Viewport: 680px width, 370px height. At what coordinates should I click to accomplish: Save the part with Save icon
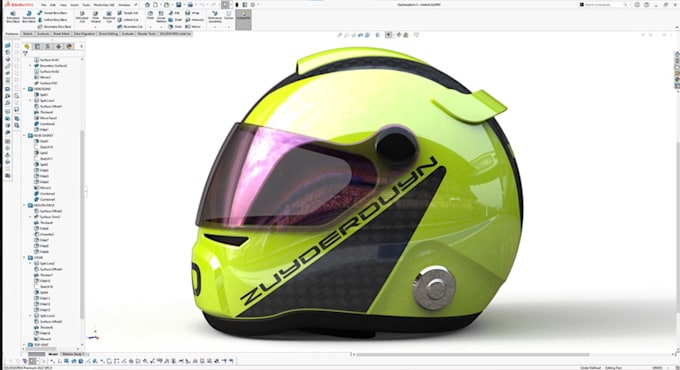pyautogui.click(x=178, y=4)
